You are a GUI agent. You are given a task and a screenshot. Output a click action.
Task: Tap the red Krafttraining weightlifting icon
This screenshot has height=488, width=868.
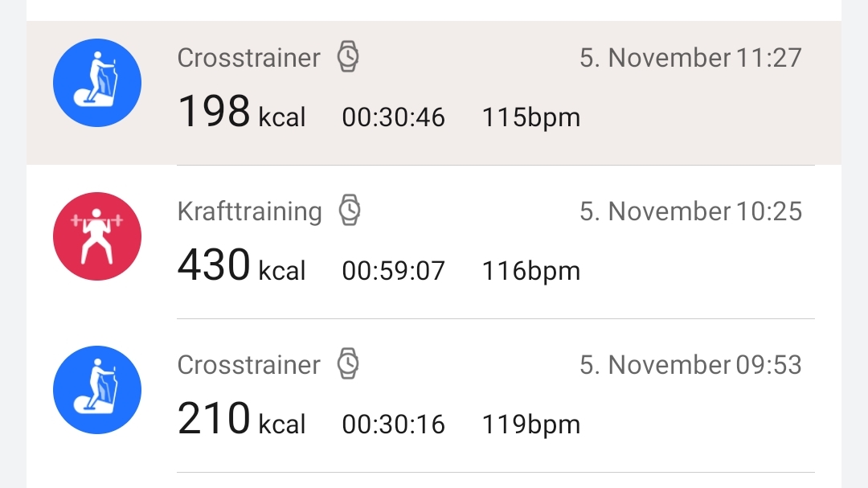point(97,236)
